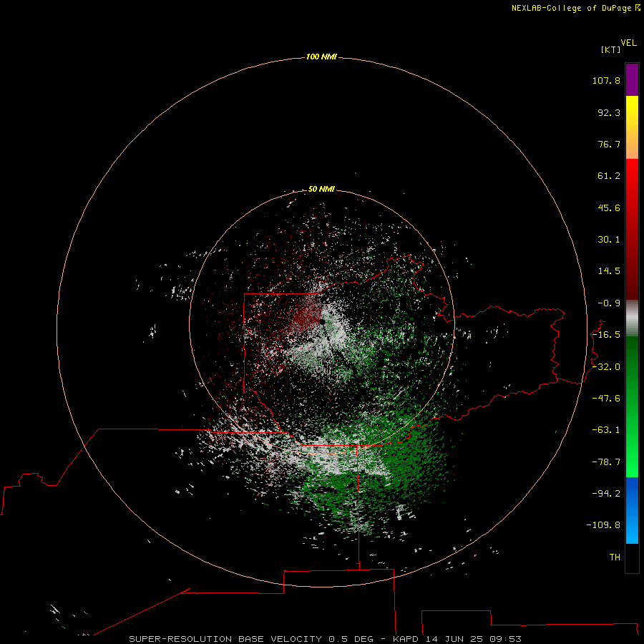Click the 45.6 scale value

[609, 208]
